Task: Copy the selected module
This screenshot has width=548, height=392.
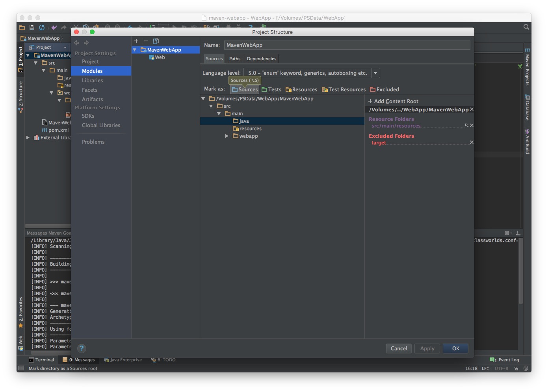Action: point(156,41)
